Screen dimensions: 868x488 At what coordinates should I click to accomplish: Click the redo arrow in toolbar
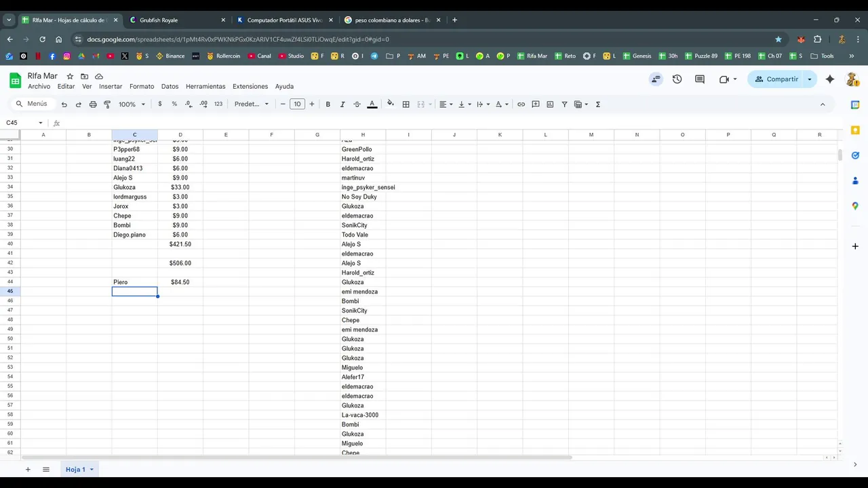tap(79, 104)
